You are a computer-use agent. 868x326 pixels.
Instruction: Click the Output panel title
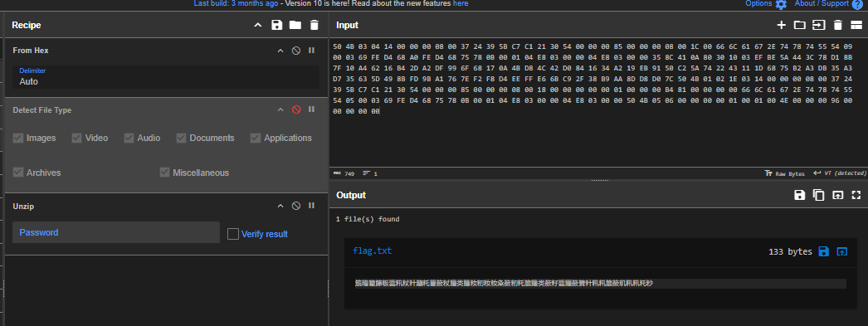[x=351, y=195]
